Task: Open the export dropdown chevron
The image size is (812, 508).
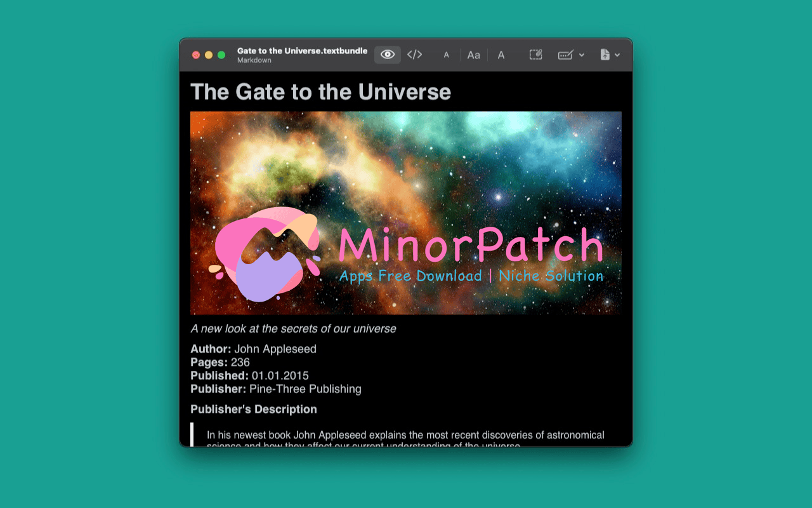Action: (x=617, y=55)
